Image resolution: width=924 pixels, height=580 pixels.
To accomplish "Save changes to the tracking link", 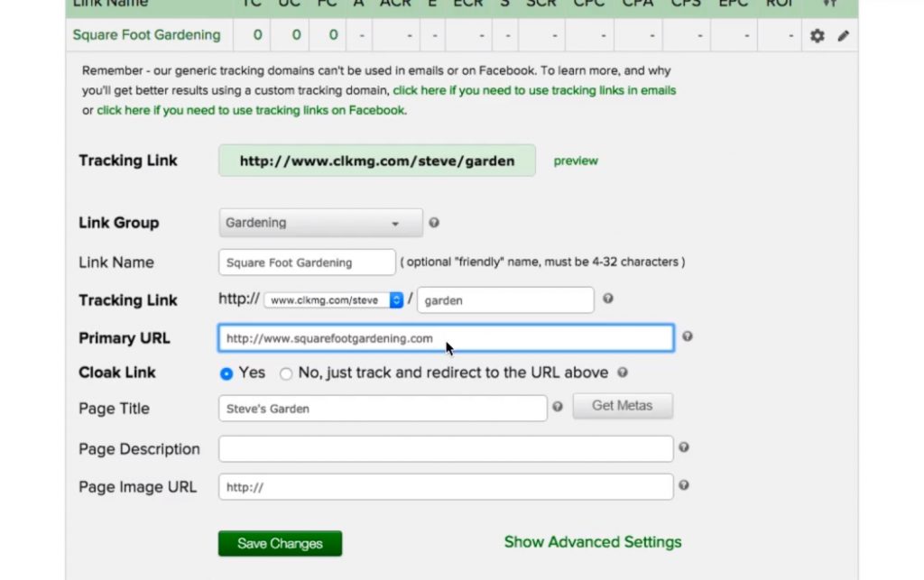I will (280, 543).
